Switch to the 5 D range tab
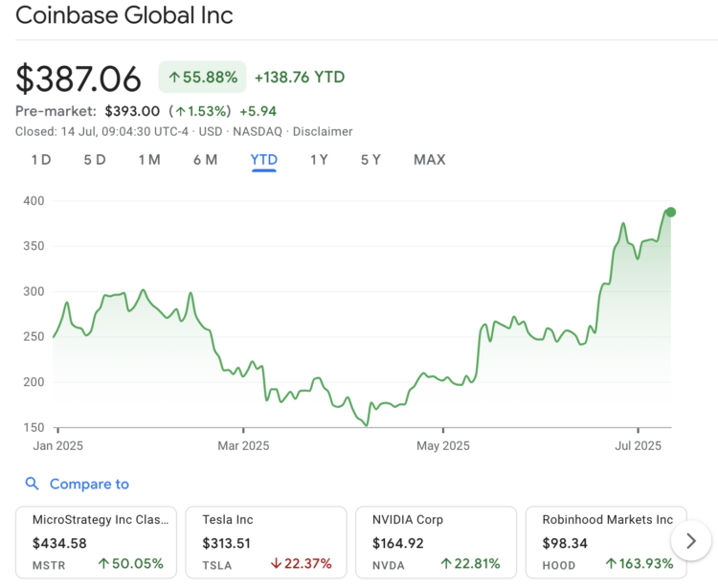 (x=95, y=160)
